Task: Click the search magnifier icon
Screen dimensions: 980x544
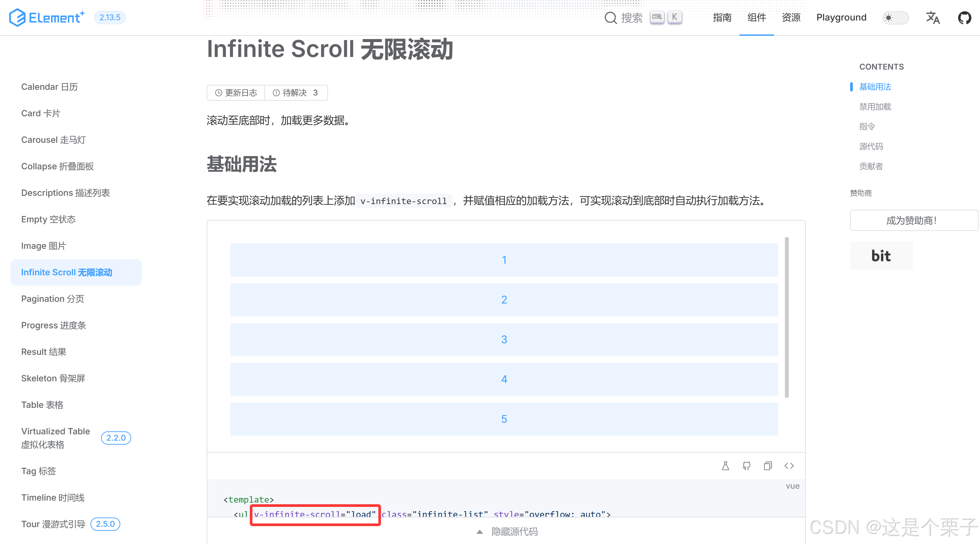Action: pyautogui.click(x=610, y=18)
